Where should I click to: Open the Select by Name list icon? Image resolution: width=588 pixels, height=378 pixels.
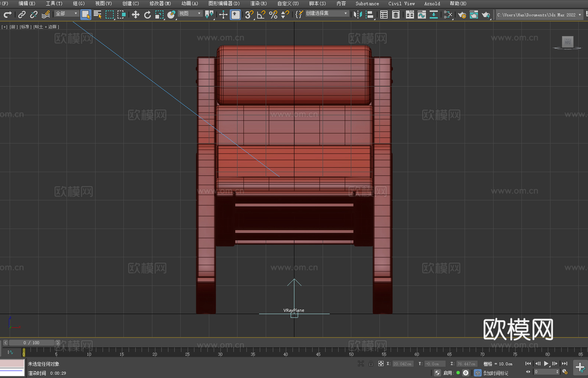click(98, 14)
